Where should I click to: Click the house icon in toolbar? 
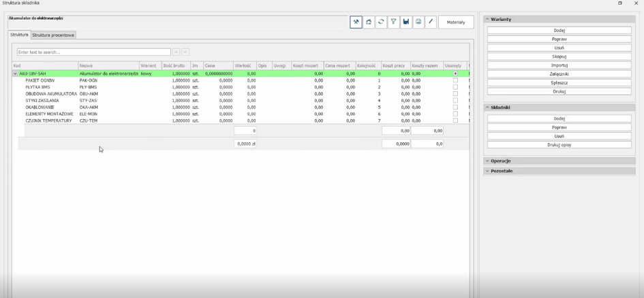(369, 22)
